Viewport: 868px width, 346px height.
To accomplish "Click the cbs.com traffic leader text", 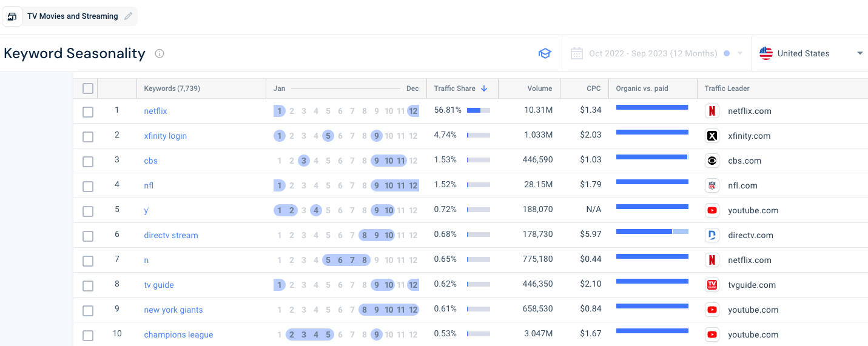I will [744, 161].
